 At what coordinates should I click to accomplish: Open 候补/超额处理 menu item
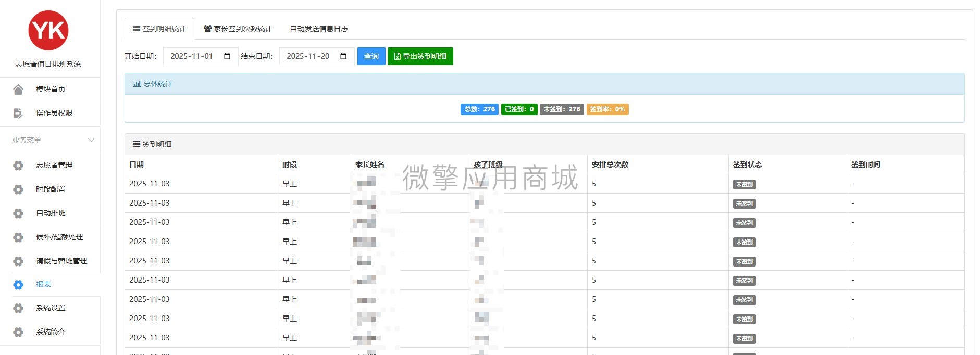tap(59, 237)
